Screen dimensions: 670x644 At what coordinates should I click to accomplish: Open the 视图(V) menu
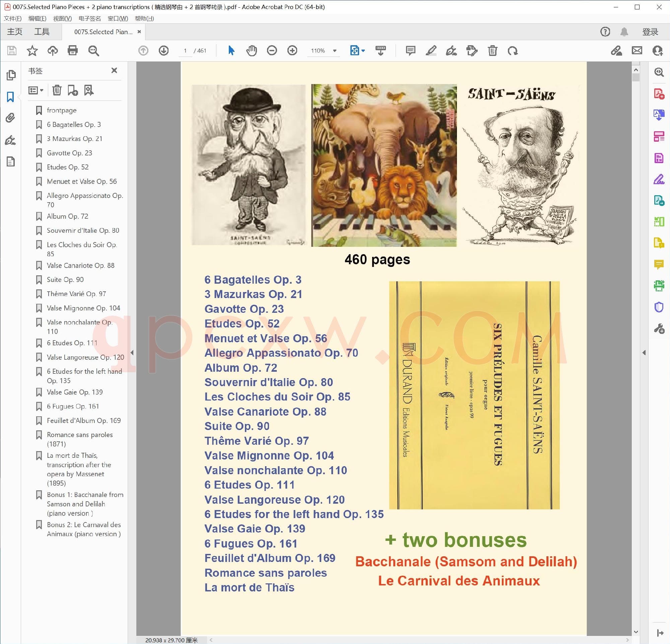click(62, 18)
